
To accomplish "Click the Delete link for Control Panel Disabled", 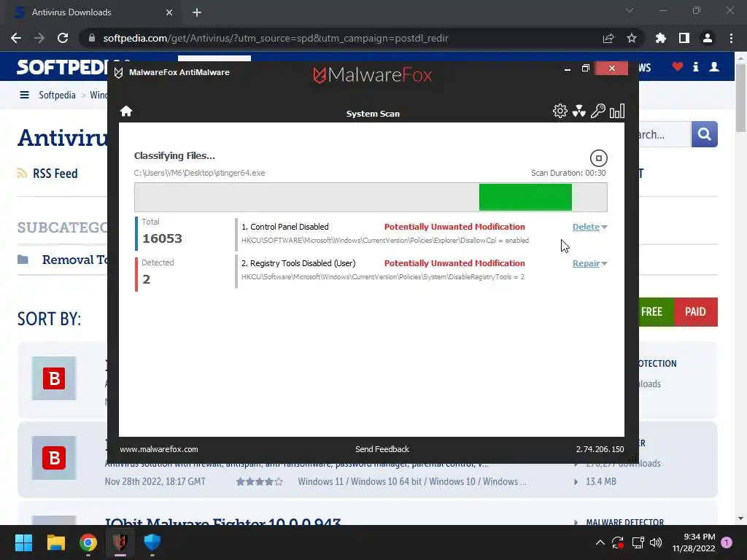I will pos(586,227).
